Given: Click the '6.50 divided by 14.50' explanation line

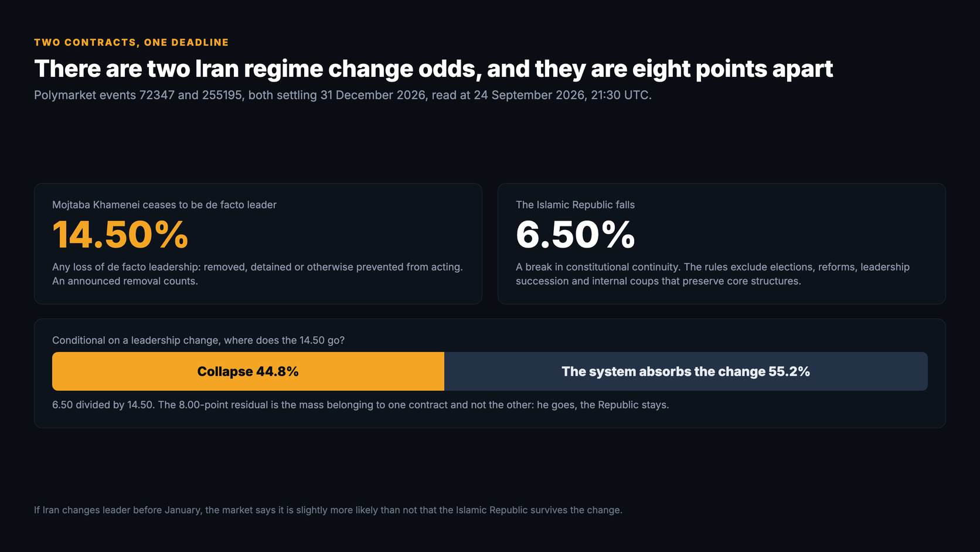Looking at the screenshot, I should [x=360, y=405].
